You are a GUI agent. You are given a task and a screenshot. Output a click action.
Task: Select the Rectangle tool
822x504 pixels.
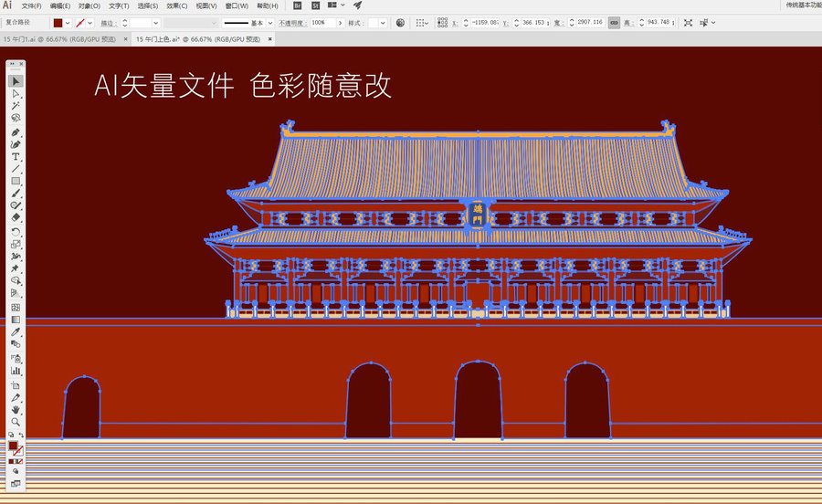[16, 181]
